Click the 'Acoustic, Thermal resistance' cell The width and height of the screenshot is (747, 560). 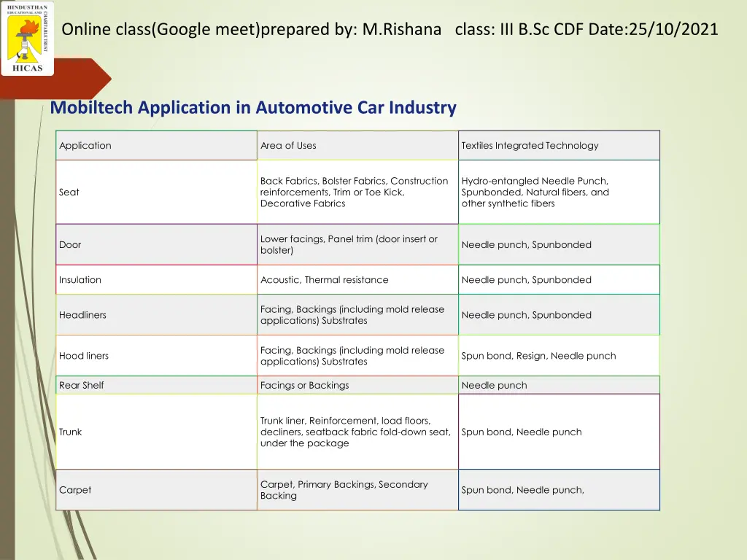pyautogui.click(x=357, y=279)
